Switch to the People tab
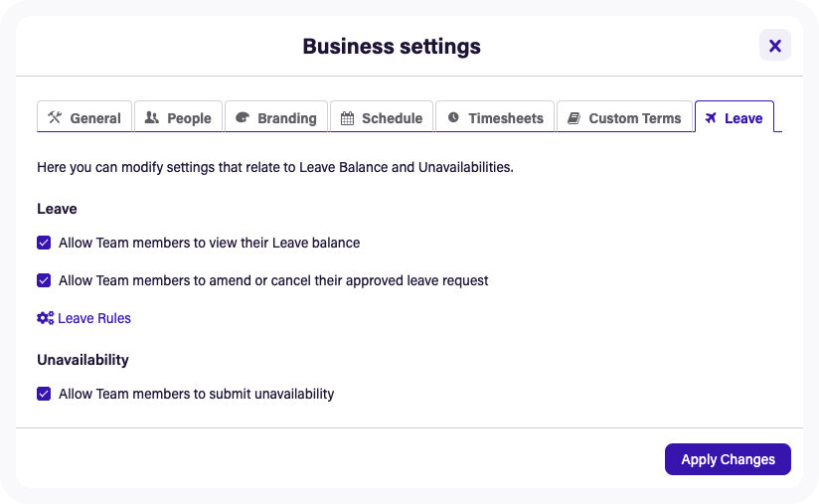 (178, 117)
